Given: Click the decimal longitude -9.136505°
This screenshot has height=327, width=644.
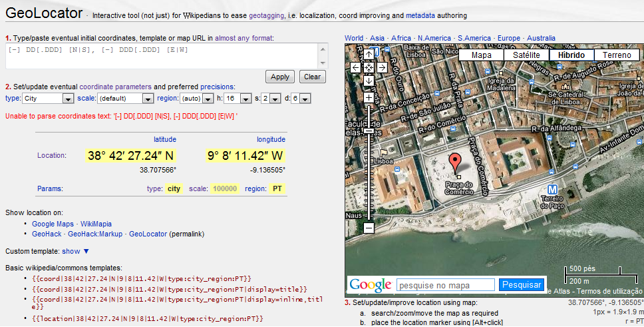Looking at the screenshot, I should tap(267, 170).
